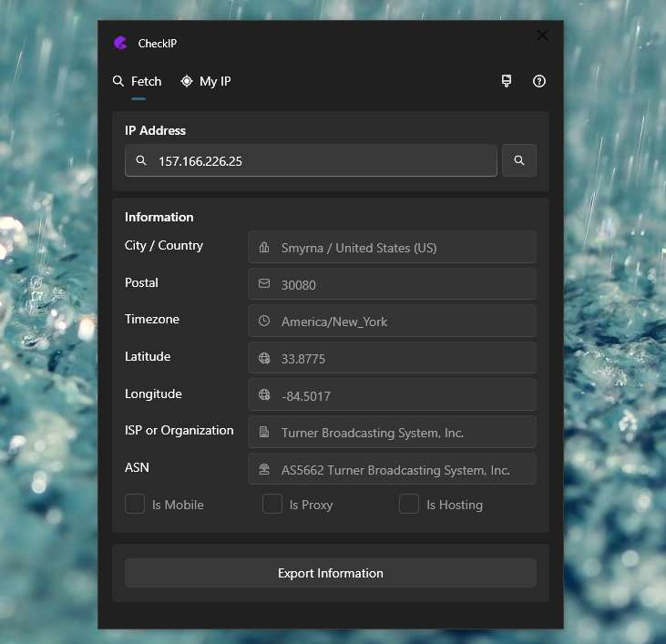Click the Latitude label

(x=148, y=356)
